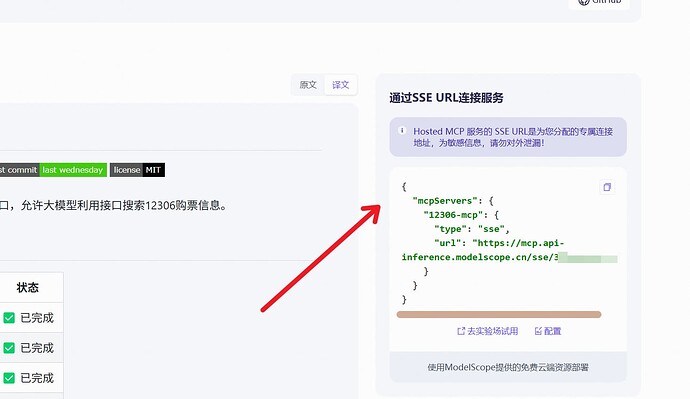
Task: Click the info icon in SSE notice
Action: (x=402, y=131)
